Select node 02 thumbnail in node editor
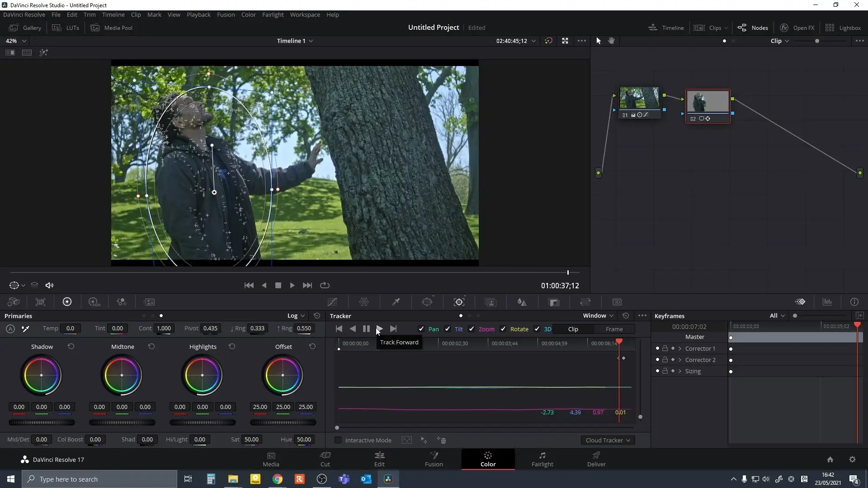Image resolution: width=868 pixels, height=488 pixels. (708, 102)
